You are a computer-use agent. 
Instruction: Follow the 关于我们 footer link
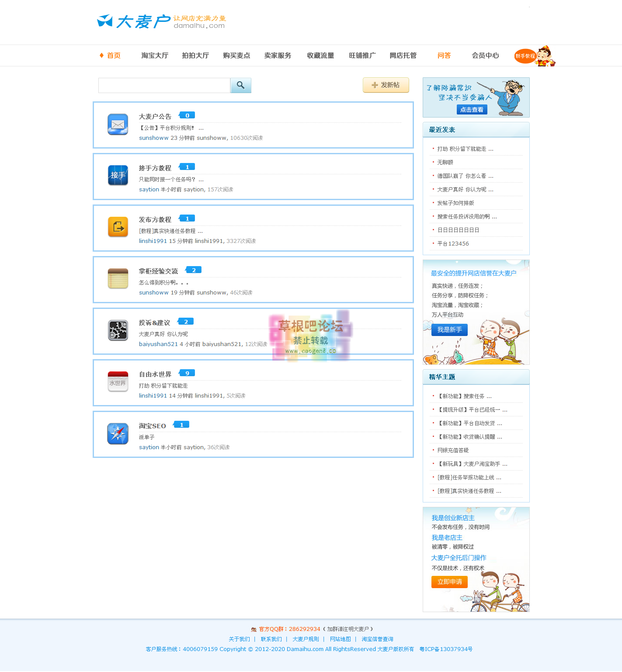click(x=239, y=639)
